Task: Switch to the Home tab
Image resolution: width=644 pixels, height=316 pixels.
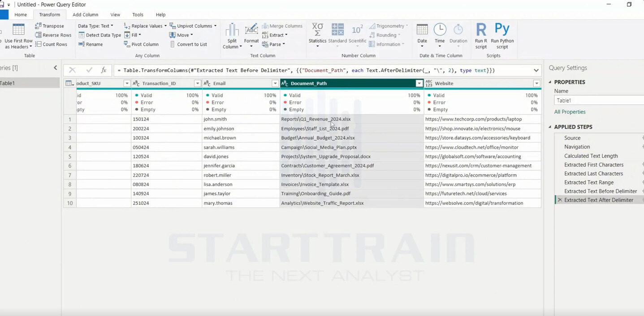Action: point(21,15)
